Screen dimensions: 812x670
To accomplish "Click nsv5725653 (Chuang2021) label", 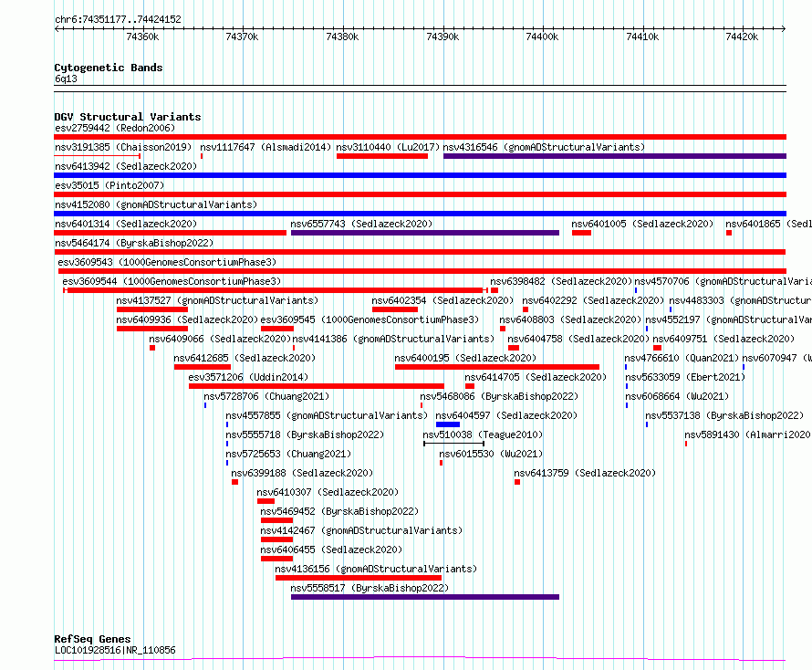I will coord(288,454).
